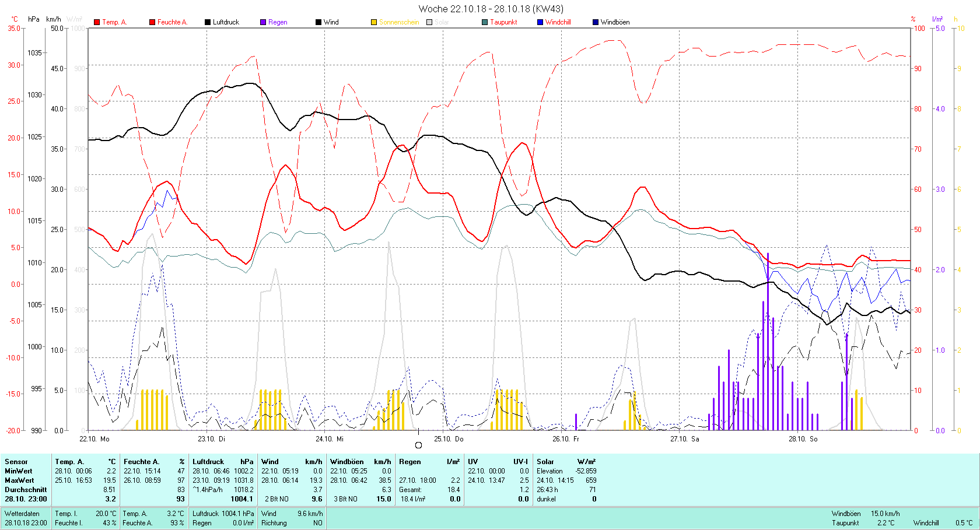The image size is (980, 530).
Task: Select the MinWert row label
Action: 19,471
